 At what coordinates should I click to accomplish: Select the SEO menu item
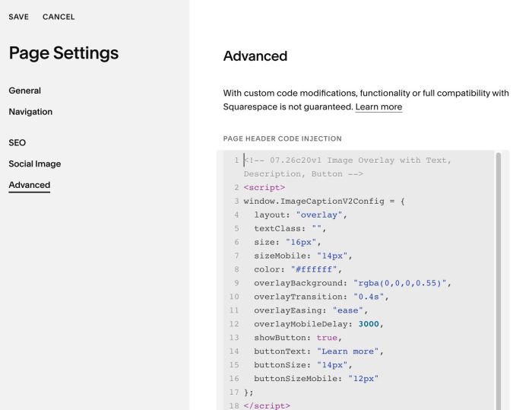(x=17, y=143)
